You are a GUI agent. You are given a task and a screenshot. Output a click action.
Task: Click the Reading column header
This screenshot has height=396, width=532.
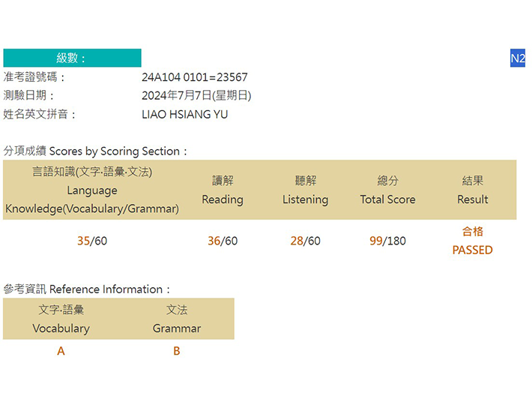[x=223, y=190]
